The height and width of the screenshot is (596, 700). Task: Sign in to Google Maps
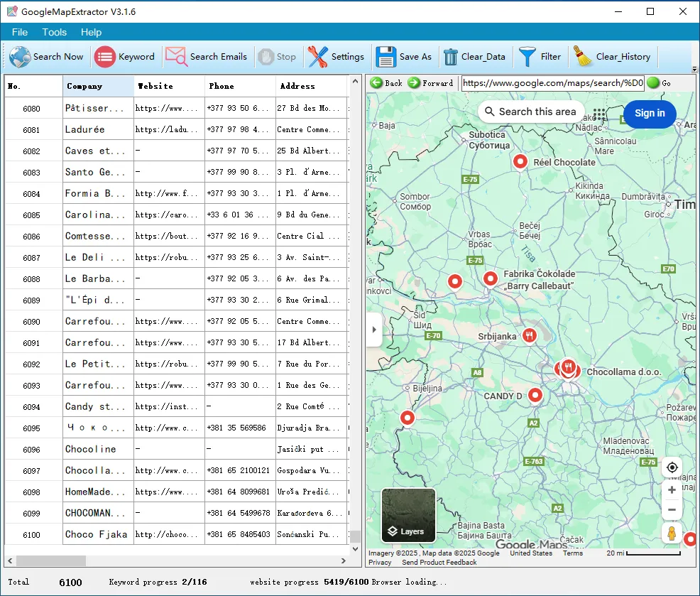pyautogui.click(x=649, y=114)
